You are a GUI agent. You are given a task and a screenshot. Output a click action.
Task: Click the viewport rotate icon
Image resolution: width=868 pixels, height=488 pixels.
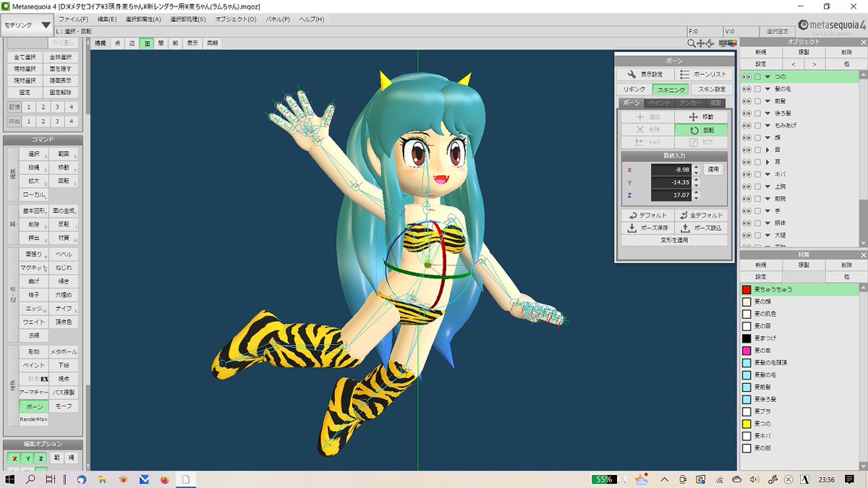pyautogui.click(x=710, y=43)
